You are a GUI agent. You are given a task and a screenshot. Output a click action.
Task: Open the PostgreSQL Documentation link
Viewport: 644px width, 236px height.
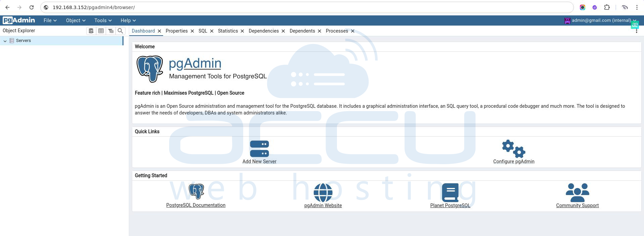(196, 205)
